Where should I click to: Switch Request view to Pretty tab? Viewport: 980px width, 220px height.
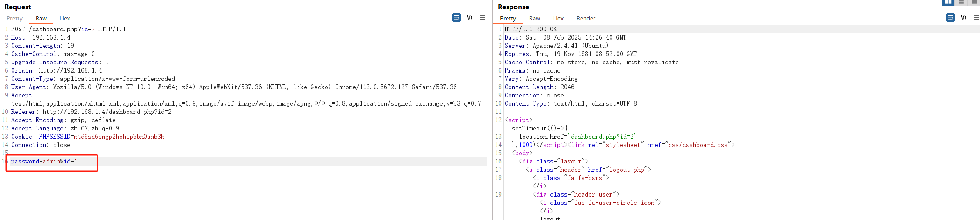click(14, 18)
